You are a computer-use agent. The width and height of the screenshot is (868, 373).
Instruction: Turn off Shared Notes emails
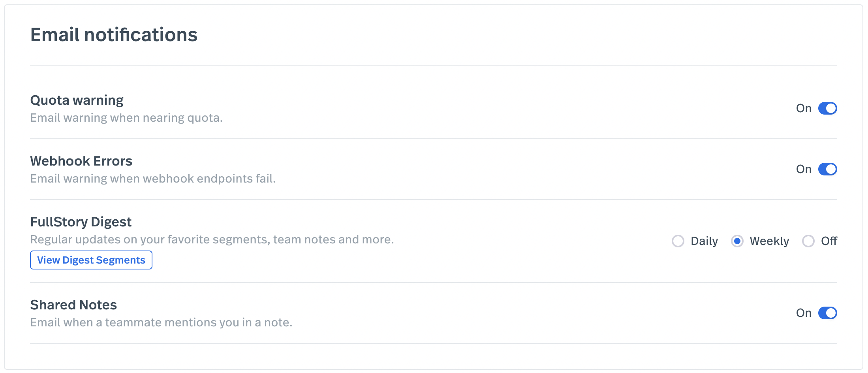click(828, 313)
